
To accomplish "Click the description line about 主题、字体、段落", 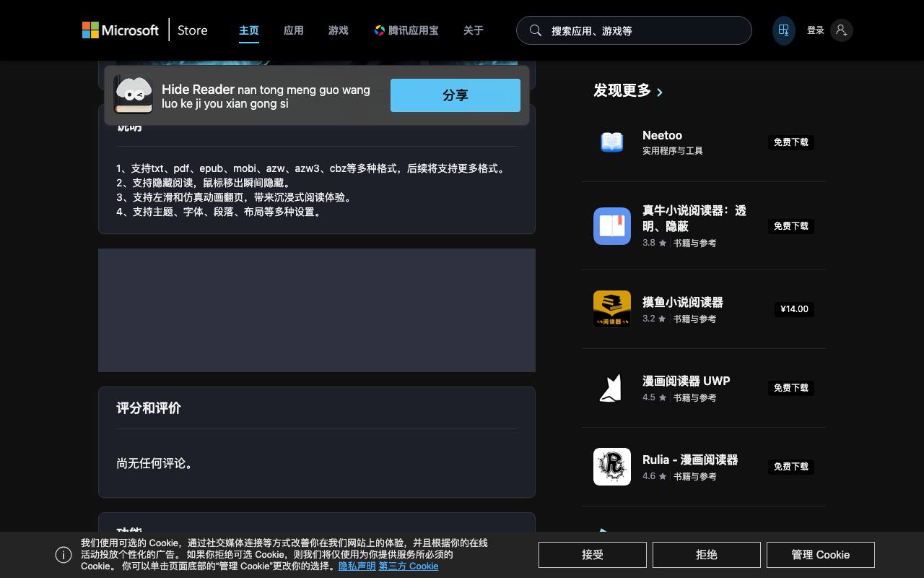I will point(220,212).
